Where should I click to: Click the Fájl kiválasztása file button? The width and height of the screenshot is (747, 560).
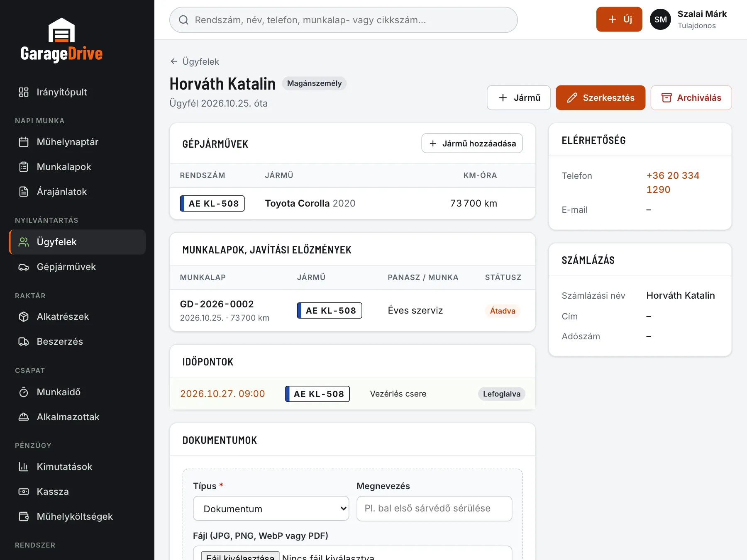[240, 556]
